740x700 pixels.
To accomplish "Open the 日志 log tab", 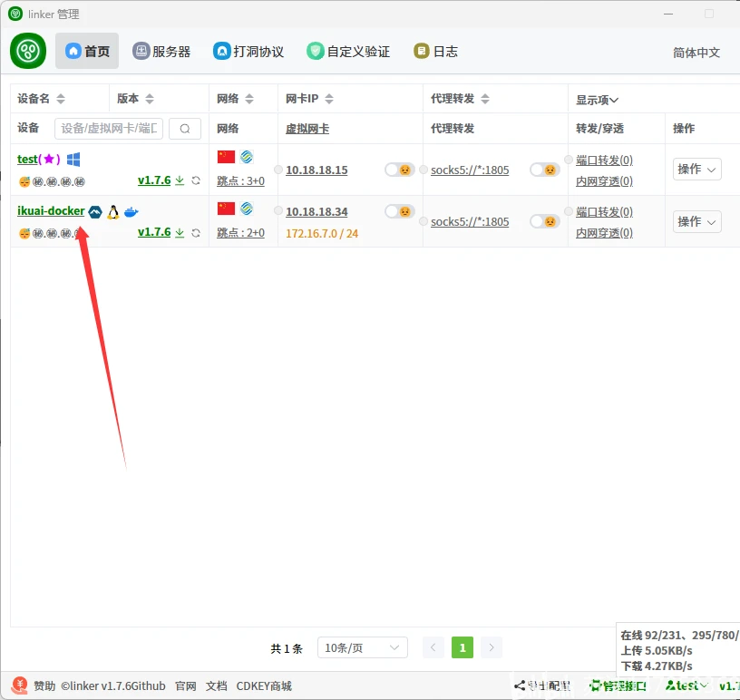I will [x=435, y=51].
